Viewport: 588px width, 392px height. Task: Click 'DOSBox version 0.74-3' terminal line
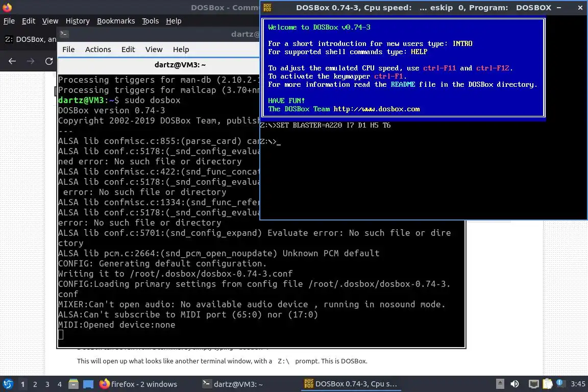tap(111, 110)
